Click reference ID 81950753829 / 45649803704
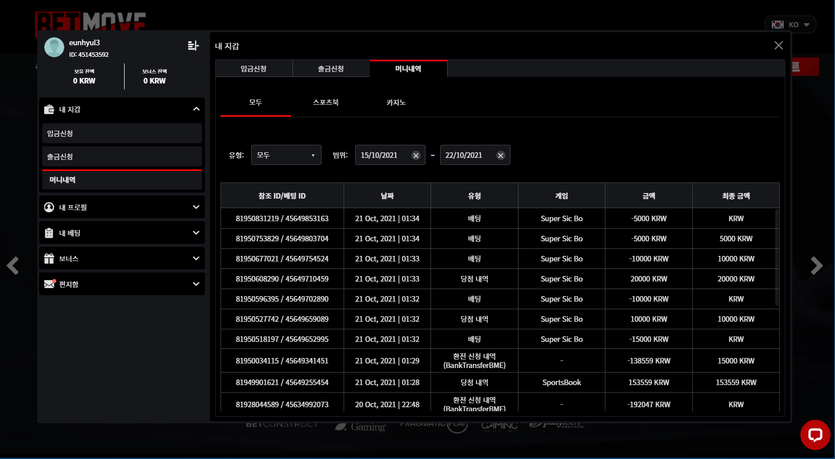Screen dimensions: 835x459 pyautogui.click(x=282, y=239)
